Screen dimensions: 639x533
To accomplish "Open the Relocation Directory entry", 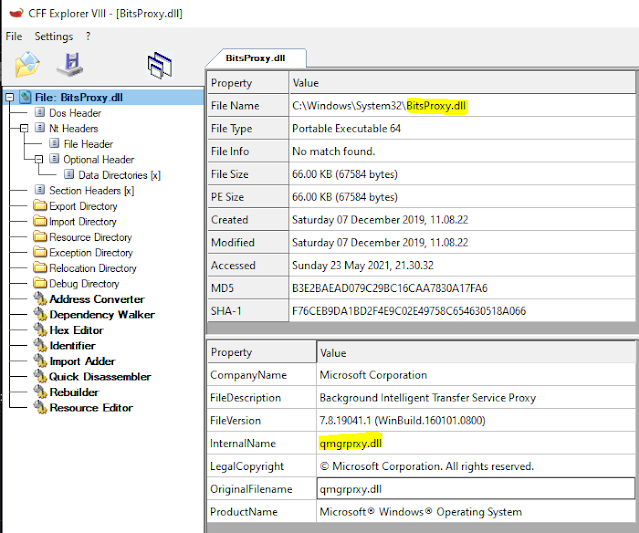I will coord(93,268).
